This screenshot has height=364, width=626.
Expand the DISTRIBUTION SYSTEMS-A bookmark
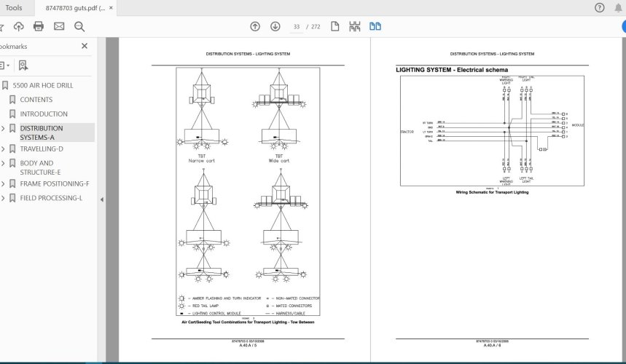[3, 128]
